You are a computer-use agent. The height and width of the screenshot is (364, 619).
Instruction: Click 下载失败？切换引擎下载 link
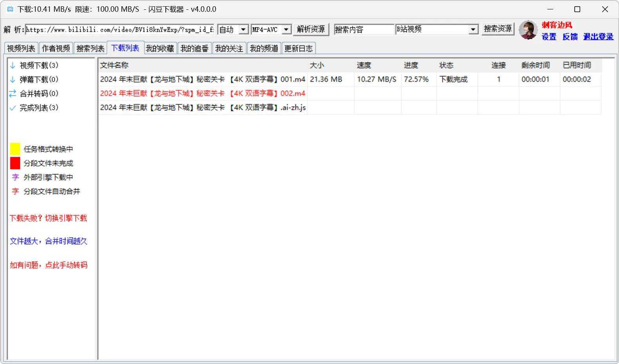[48, 218]
